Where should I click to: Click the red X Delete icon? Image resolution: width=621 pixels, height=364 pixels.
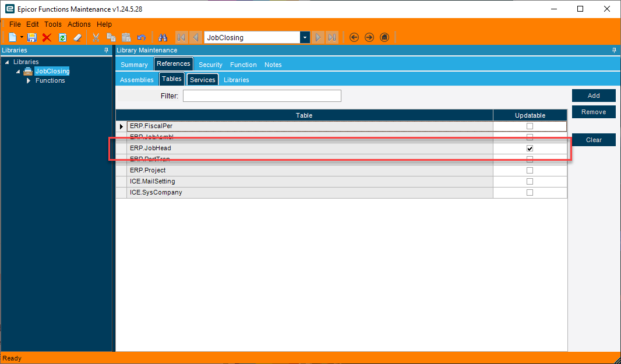[x=47, y=38]
